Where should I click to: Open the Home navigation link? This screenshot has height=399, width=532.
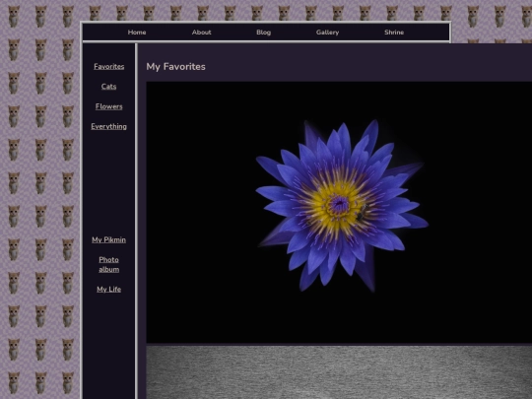[137, 33]
